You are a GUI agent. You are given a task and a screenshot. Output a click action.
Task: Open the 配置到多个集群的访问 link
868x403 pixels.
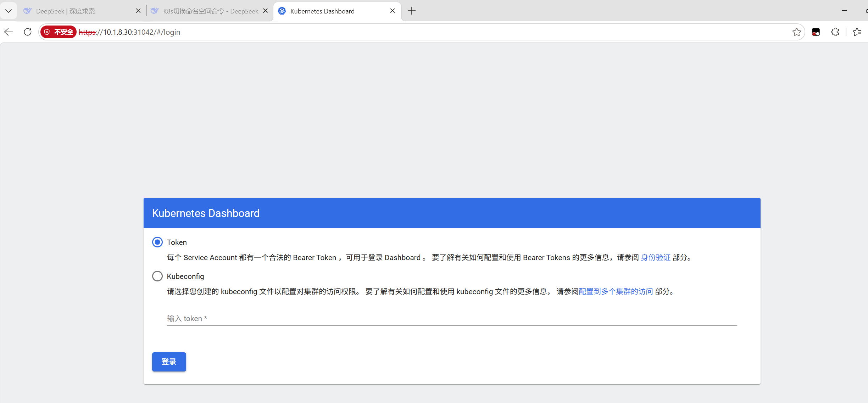(616, 291)
